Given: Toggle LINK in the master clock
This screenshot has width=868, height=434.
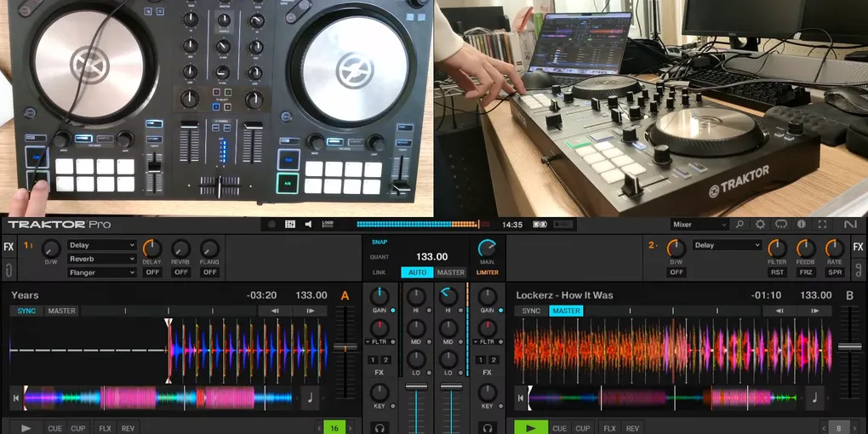Looking at the screenshot, I should 379,272.
